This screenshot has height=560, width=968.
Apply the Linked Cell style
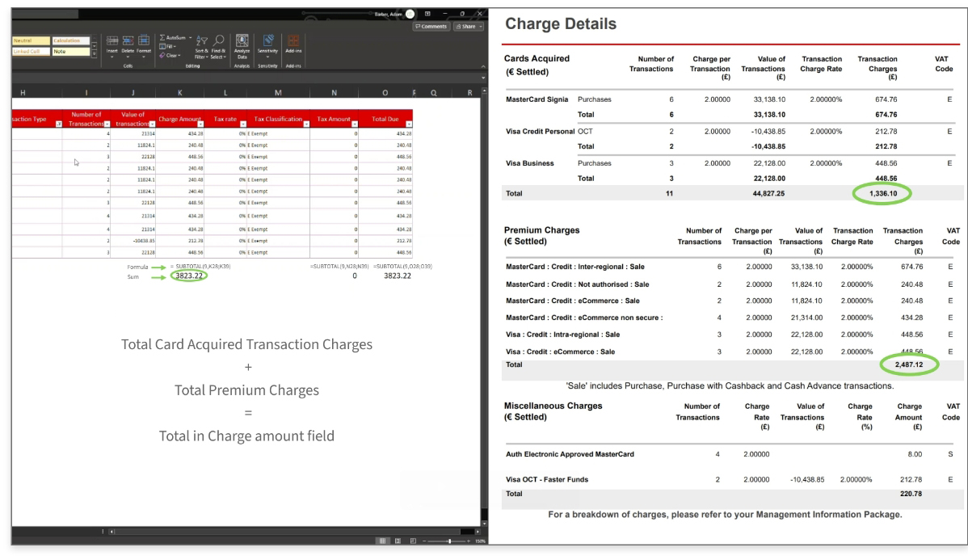31,52
